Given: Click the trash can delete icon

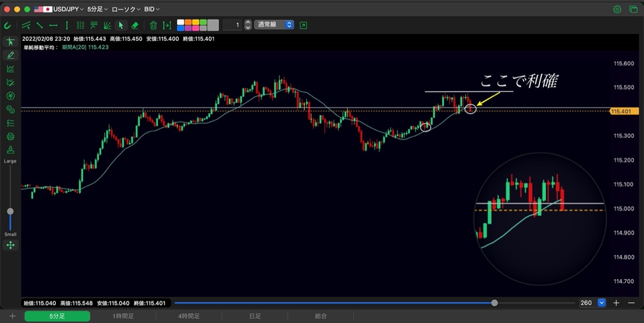Looking at the screenshot, I should tap(153, 25).
